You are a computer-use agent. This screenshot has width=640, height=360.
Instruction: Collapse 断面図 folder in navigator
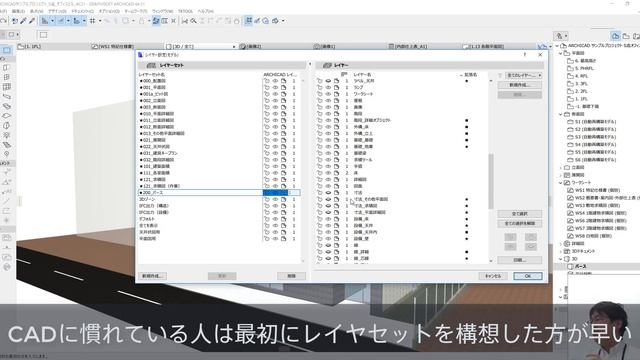point(561,114)
